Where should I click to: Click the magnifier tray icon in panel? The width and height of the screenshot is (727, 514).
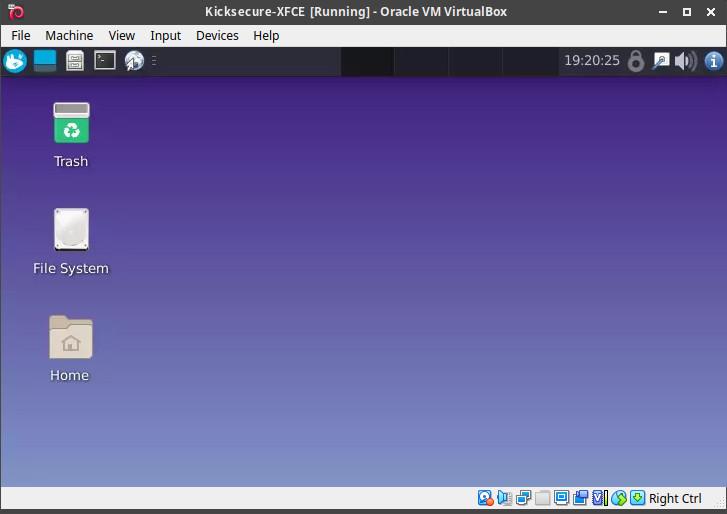pyautogui.click(x=661, y=61)
